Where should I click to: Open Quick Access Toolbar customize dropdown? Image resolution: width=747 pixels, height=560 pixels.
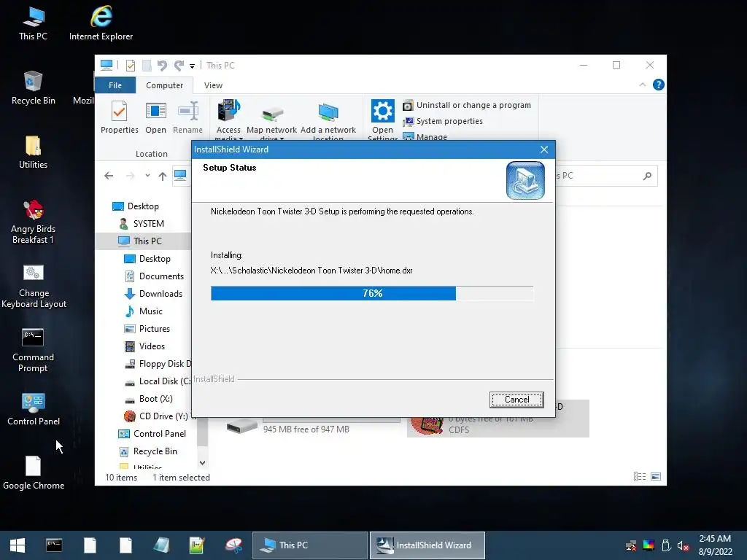192,66
